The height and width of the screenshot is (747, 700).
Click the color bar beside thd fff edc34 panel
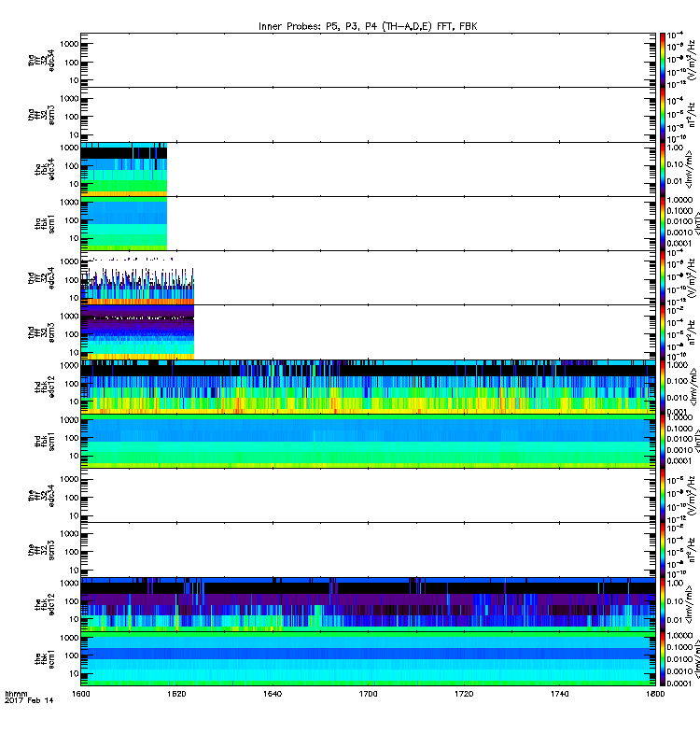pos(663,277)
